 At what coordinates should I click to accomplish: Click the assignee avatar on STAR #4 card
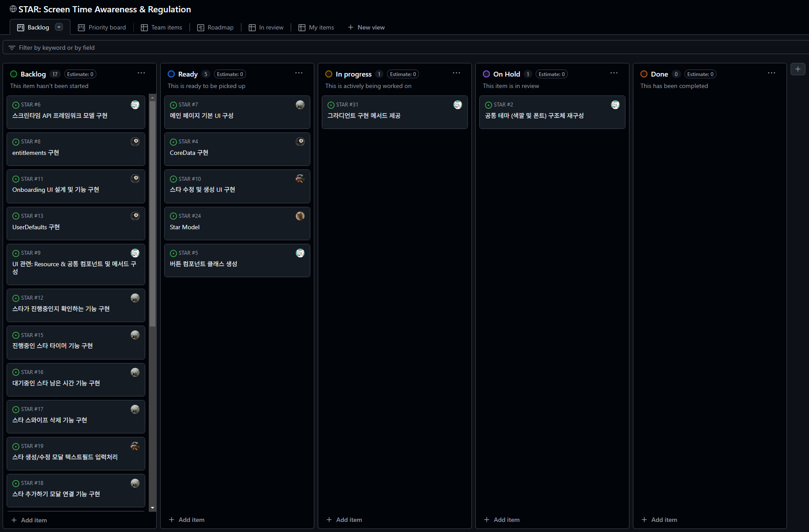(300, 142)
